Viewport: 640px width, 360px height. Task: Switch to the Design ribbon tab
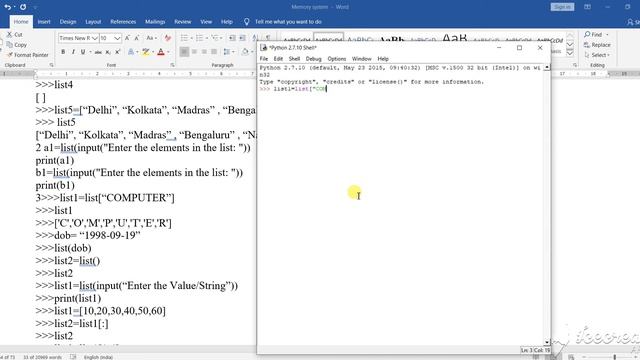click(68, 22)
